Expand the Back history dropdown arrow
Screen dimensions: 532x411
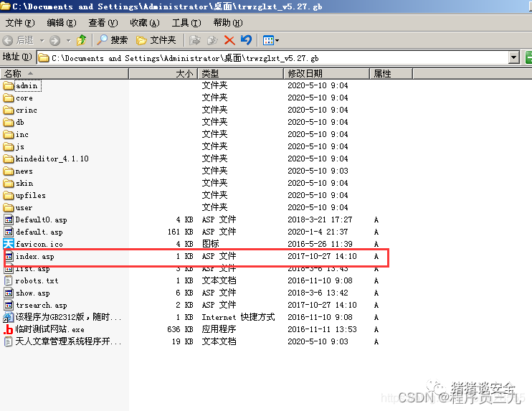coord(42,40)
